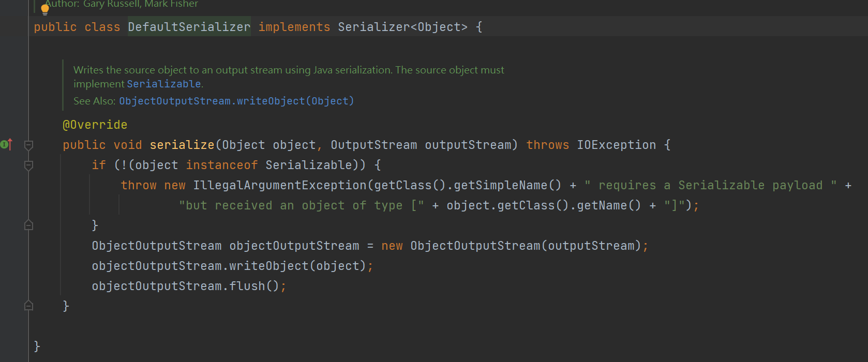Click getSimpleName() call

tap(507, 185)
